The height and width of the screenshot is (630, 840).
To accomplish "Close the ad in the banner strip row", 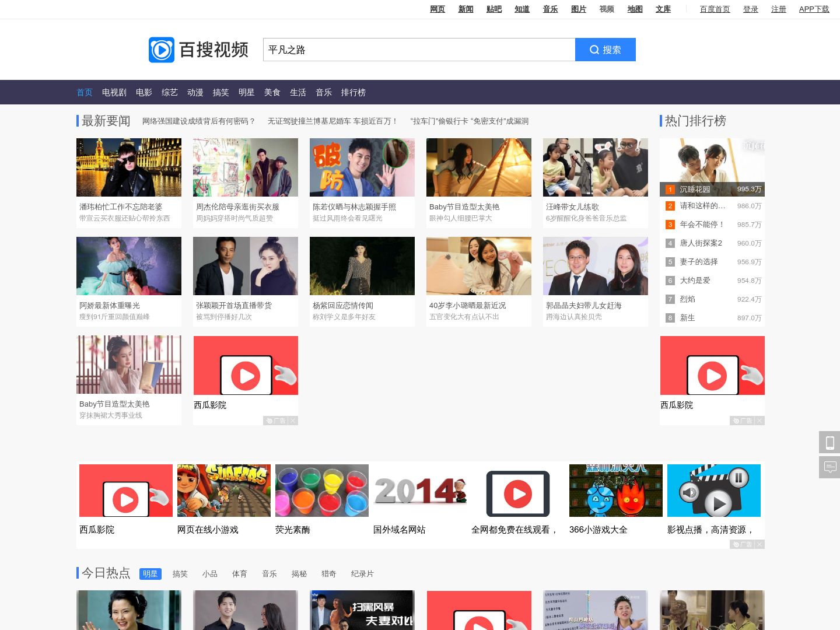I will tap(759, 544).
